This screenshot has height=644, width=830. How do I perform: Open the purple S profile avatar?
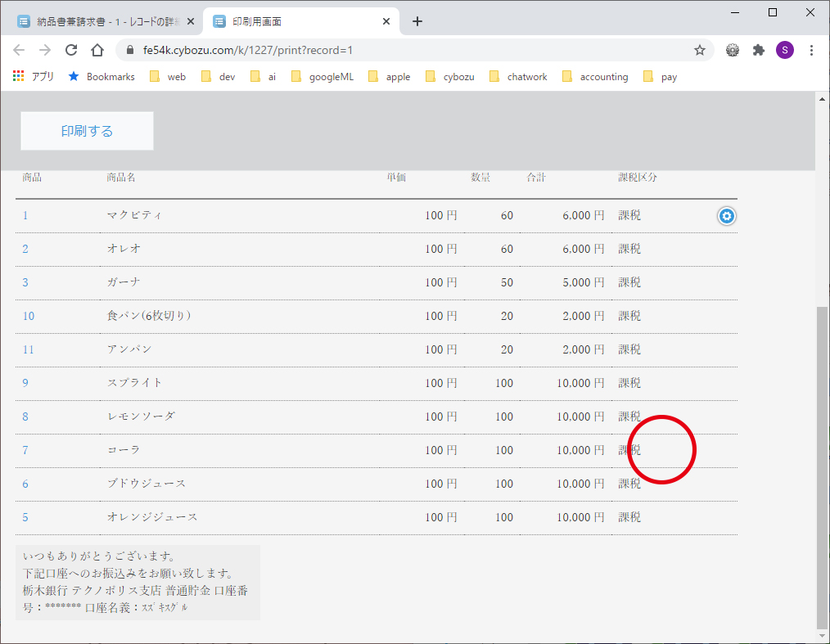pyautogui.click(x=785, y=50)
